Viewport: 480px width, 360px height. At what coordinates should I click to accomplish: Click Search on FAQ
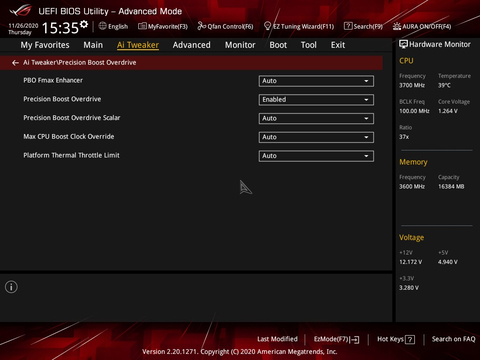(x=453, y=339)
